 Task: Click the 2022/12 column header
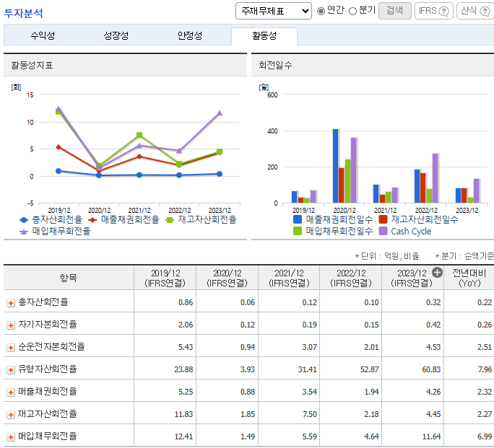351,278
